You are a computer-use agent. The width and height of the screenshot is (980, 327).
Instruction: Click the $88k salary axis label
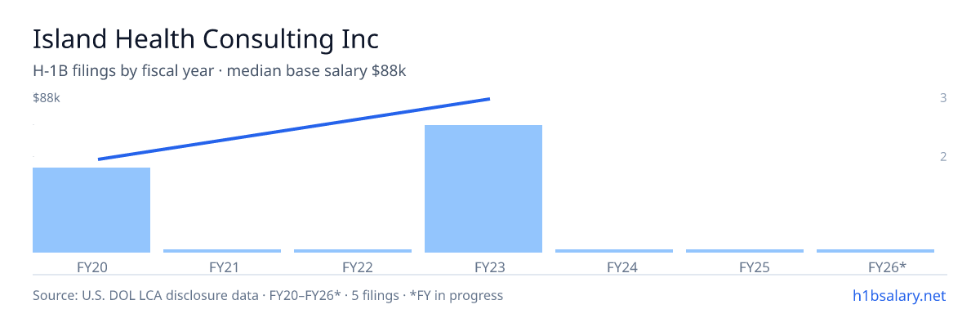point(47,98)
